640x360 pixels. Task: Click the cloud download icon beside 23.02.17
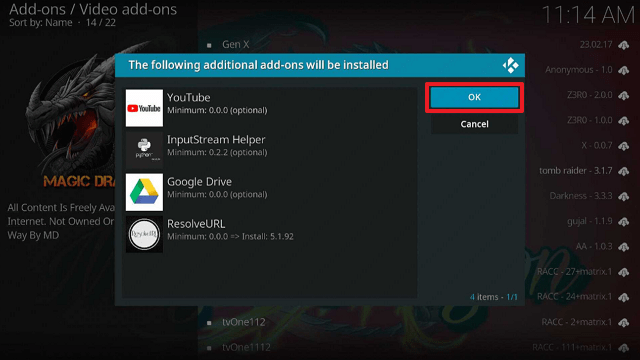624,45
